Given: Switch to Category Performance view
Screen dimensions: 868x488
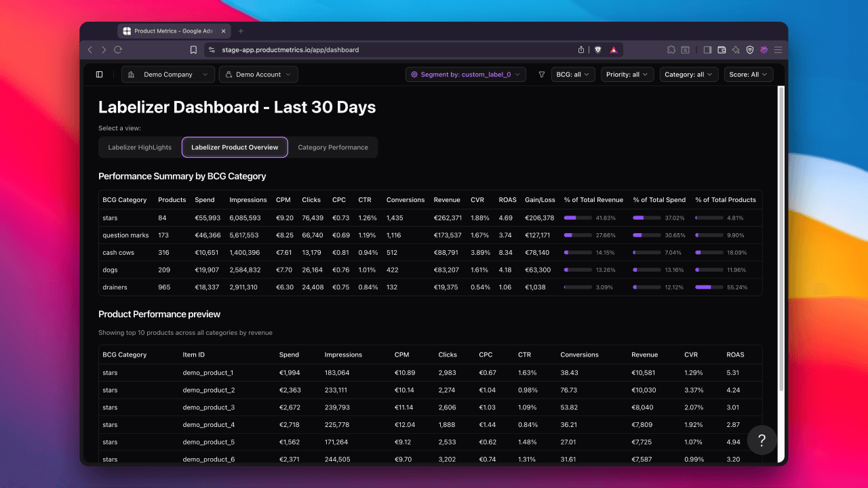Looking at the screenshot, I should point(333,147).
